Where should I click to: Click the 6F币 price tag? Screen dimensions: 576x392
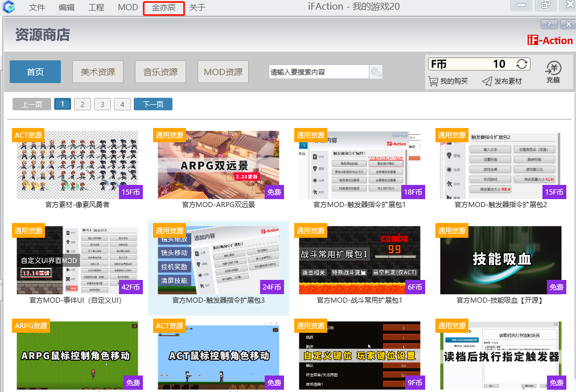415,287
